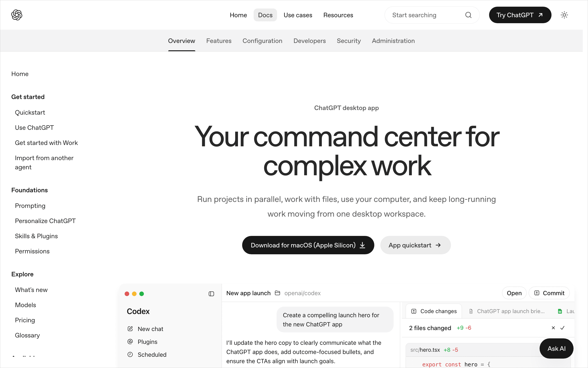Click the Start searching input field

(x=432, y=15)
